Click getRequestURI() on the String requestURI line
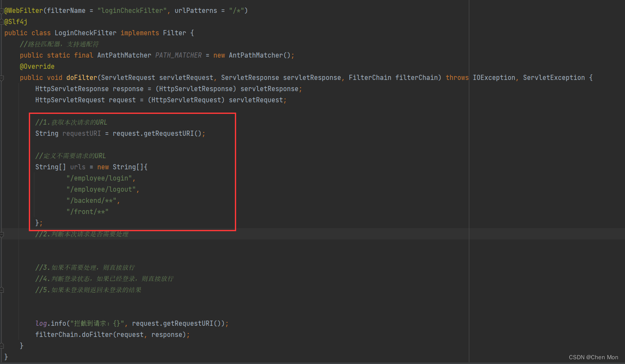This screenshot has width=625, height=364. [x=172, y=133]
